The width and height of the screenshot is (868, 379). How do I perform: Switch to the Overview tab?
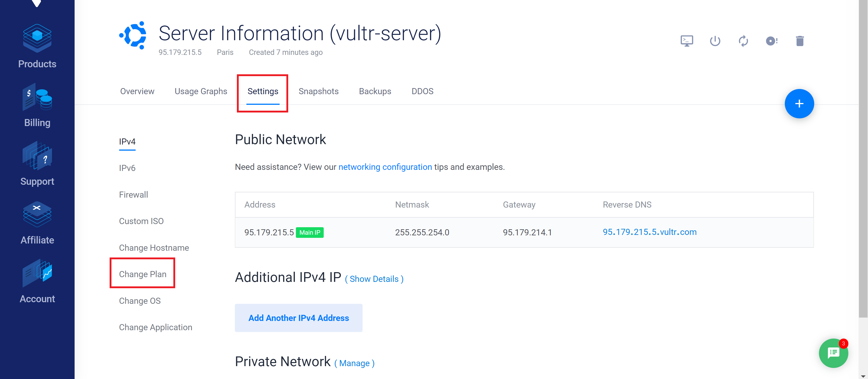(x=137, y=91)
